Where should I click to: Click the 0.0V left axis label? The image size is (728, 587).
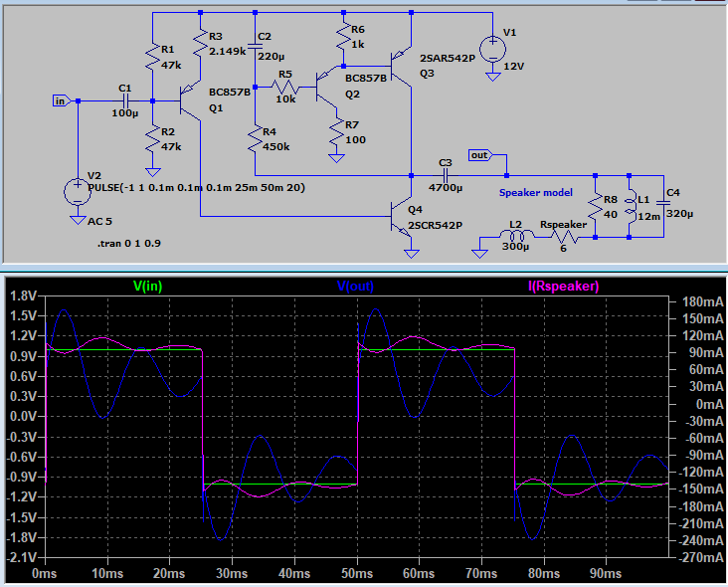click(23, 417)
